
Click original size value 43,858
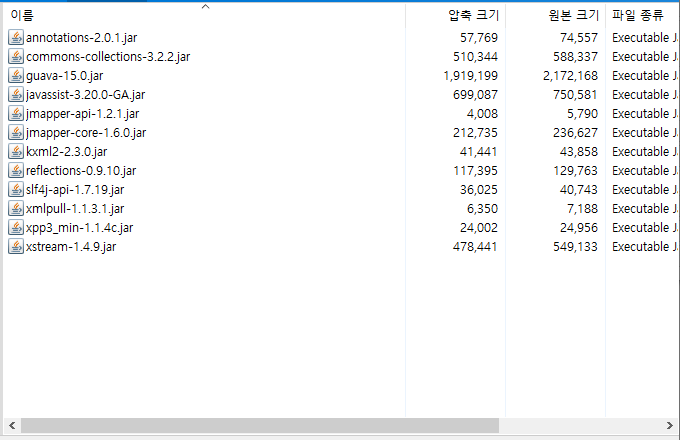(579, 152)
